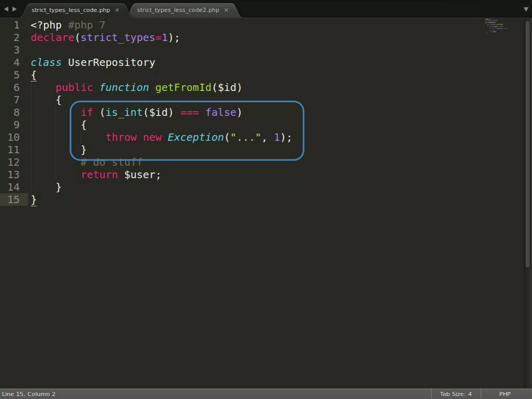Place cursor on the getFromId function name

[183, 88]
